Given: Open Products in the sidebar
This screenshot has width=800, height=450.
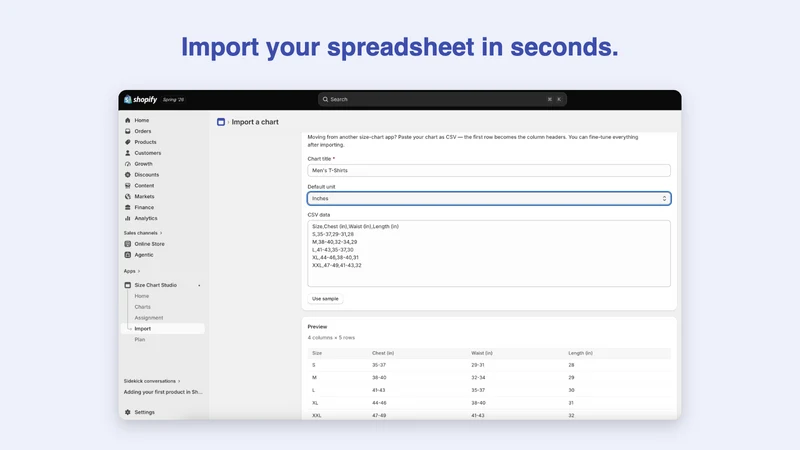Looking at the screenshot, I should click(x=145, y=142).
